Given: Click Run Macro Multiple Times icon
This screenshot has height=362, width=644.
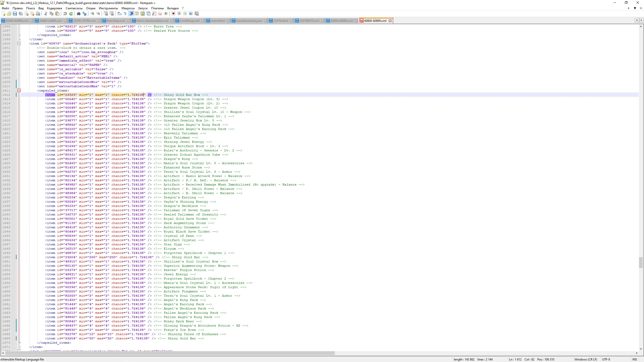Looking at the screenshot, I should 191,14.
